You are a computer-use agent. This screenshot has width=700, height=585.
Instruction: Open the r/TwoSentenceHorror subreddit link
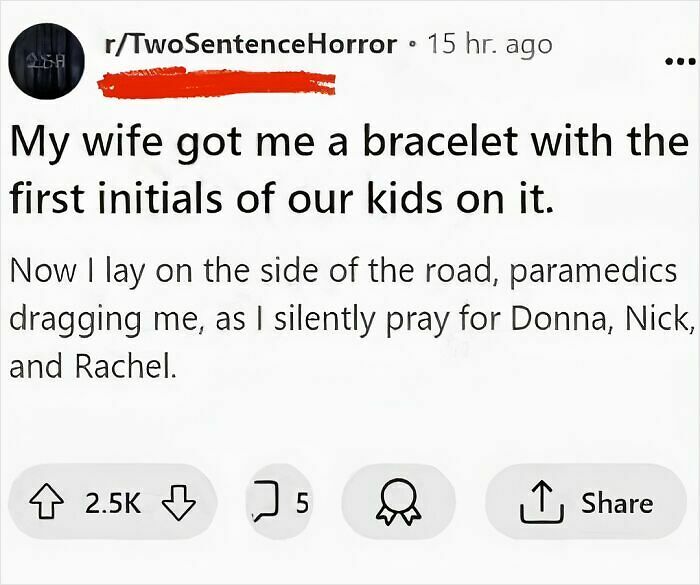[250, 44]
